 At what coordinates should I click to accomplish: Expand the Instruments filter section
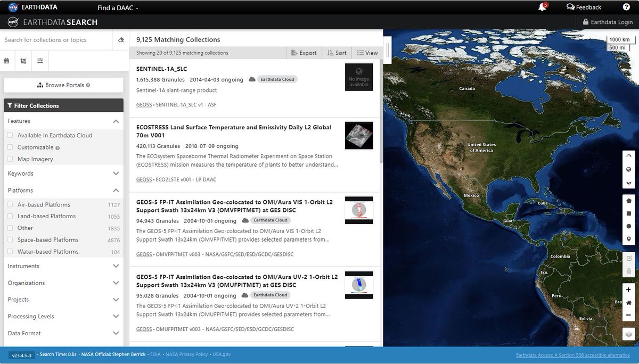coord(116,266)
